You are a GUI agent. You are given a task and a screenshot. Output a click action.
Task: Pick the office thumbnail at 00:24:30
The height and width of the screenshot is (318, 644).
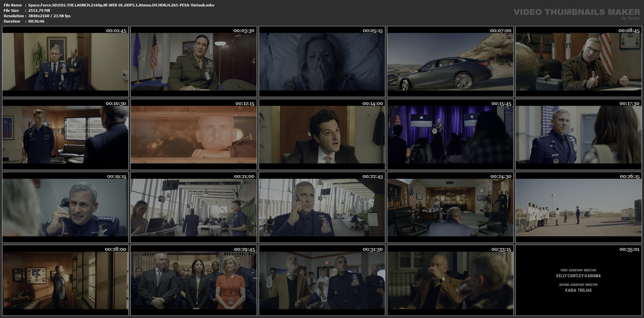tap(450, 207)
